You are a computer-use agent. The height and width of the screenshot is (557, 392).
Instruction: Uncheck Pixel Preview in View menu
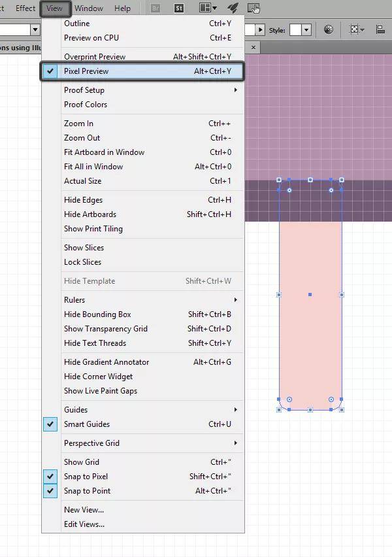point(142,71)
